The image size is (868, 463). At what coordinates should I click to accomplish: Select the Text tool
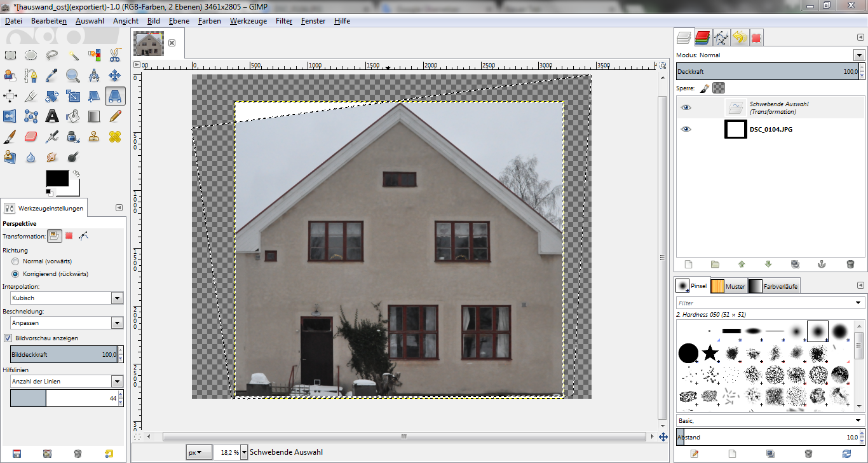52,116
